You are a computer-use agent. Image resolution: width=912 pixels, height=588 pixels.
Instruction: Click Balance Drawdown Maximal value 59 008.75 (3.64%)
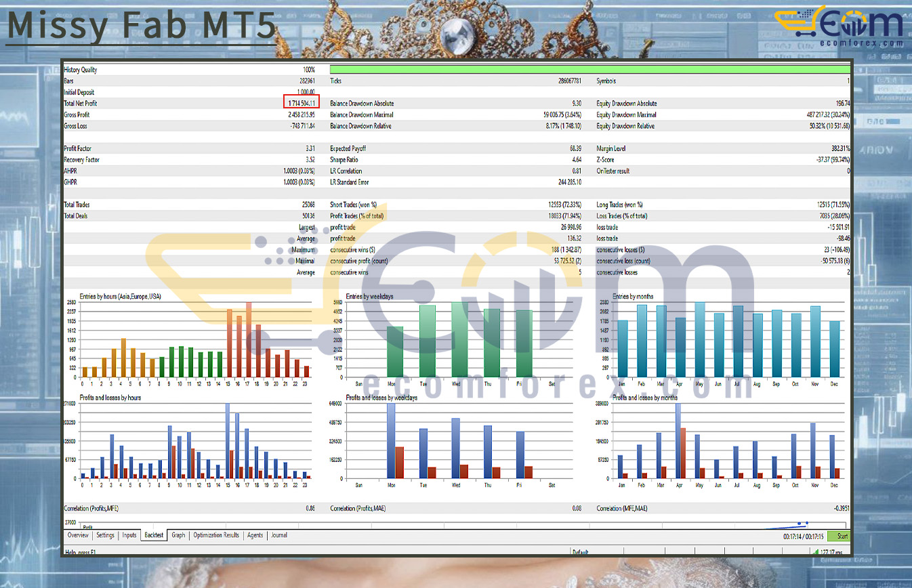[562, 115]
